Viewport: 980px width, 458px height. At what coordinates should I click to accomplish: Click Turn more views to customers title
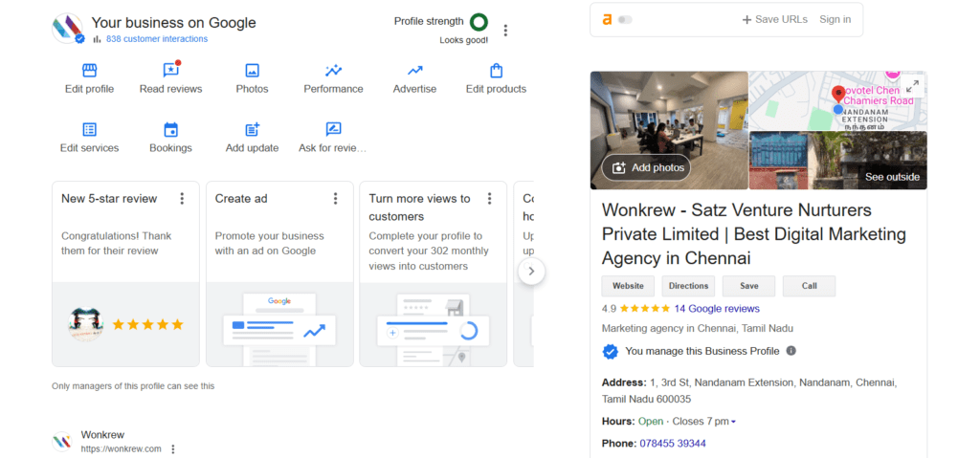coord(419,207)
